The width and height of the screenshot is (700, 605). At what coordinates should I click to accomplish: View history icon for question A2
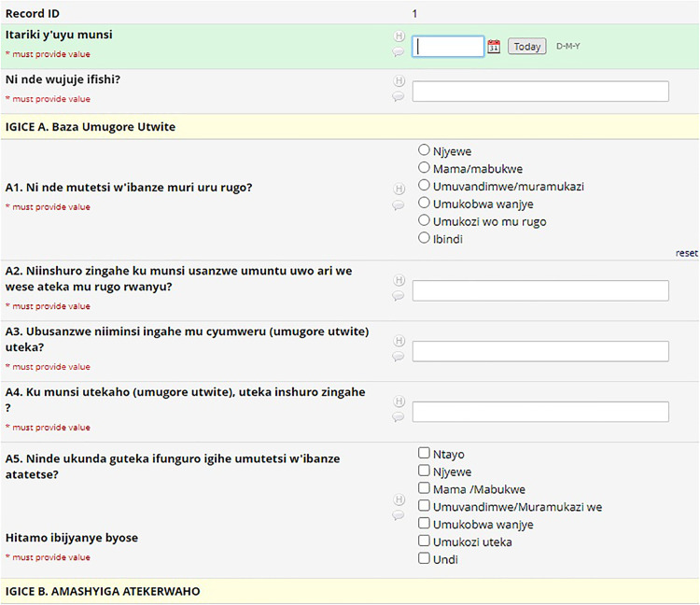pyautogui.click(x=399, y=280)
